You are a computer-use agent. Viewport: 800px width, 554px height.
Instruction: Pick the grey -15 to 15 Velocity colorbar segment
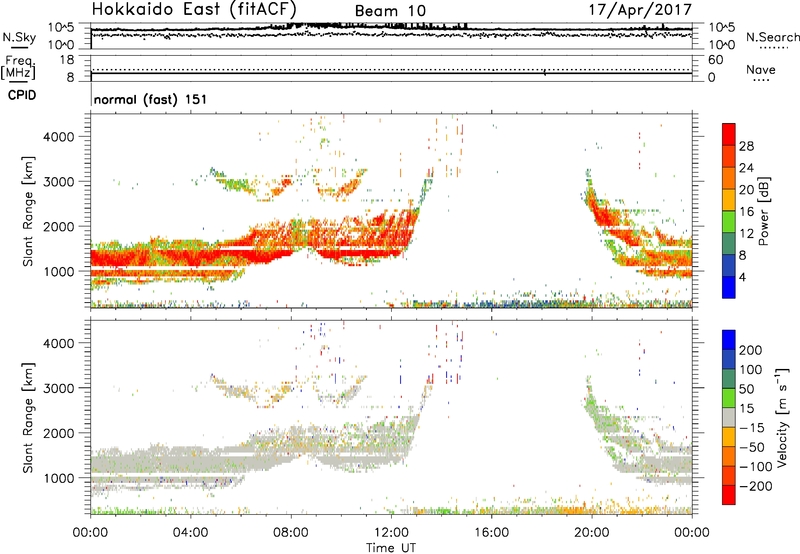(729, 417)
